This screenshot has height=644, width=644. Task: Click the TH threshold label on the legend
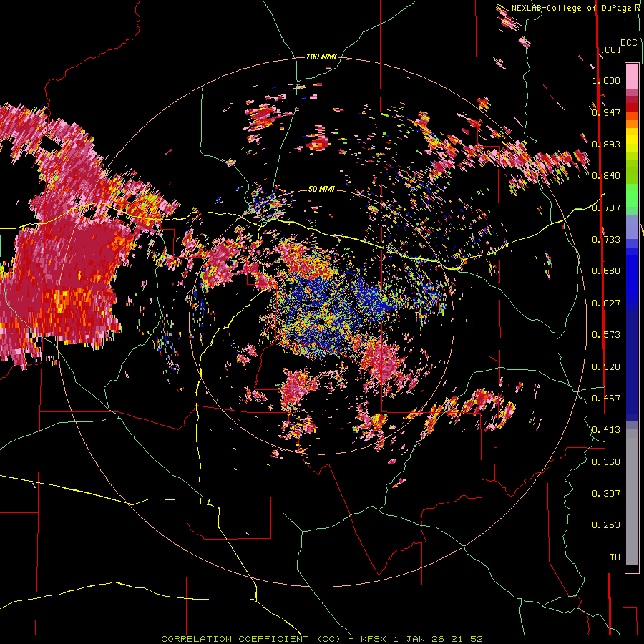[615, 557]
